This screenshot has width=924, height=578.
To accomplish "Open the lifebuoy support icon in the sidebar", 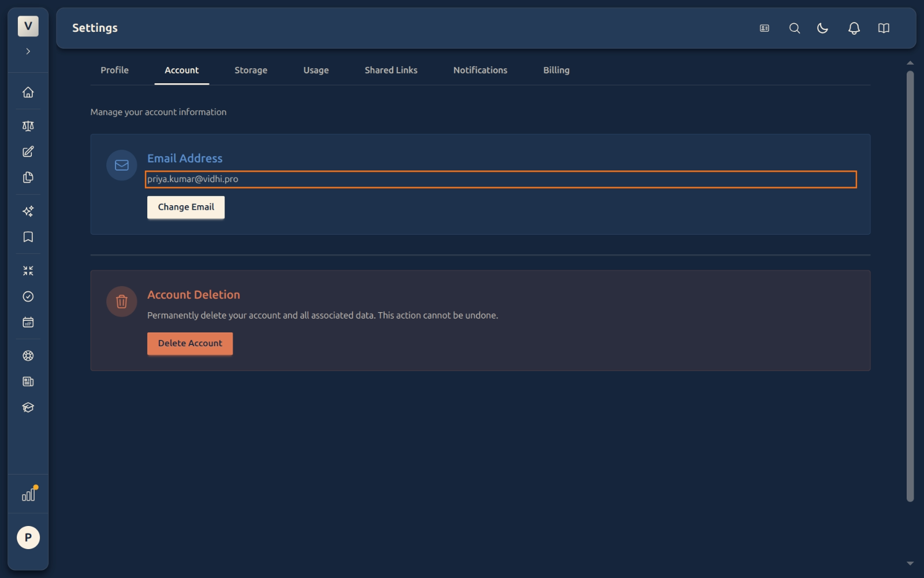I will tap(28, 356).
